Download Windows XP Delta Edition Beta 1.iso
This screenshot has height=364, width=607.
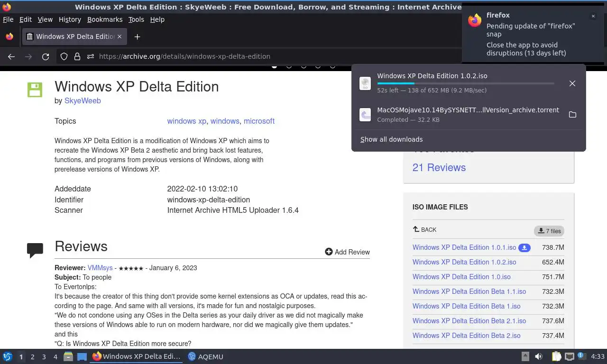click(466, 306)
